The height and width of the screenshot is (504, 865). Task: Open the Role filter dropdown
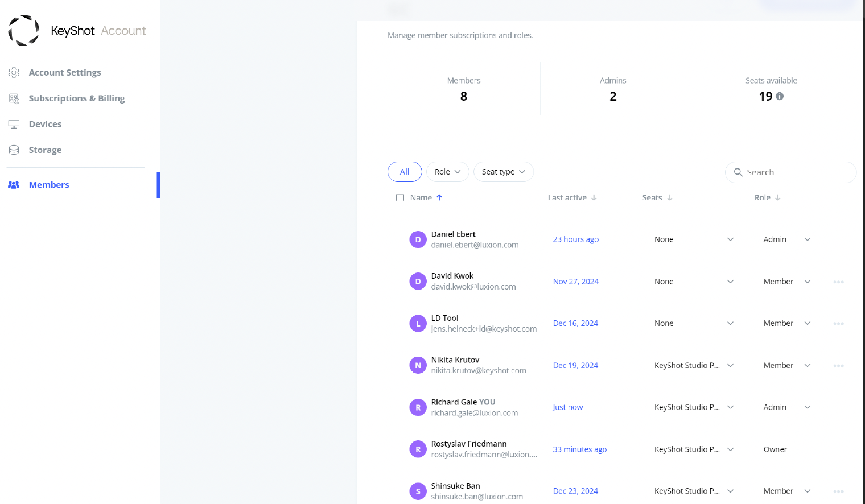pyautogui.click(x=448, y=172)
